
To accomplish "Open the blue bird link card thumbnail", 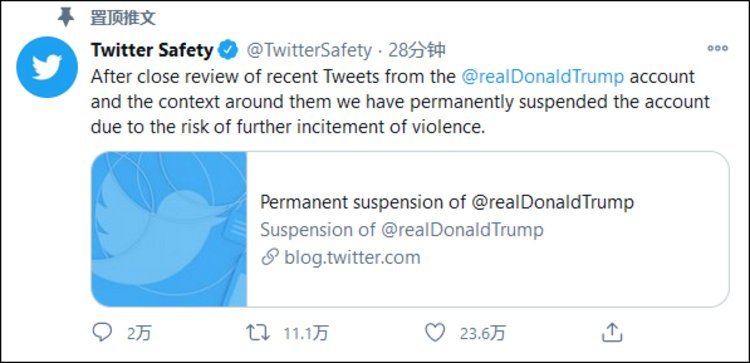I will pos(169,229).
